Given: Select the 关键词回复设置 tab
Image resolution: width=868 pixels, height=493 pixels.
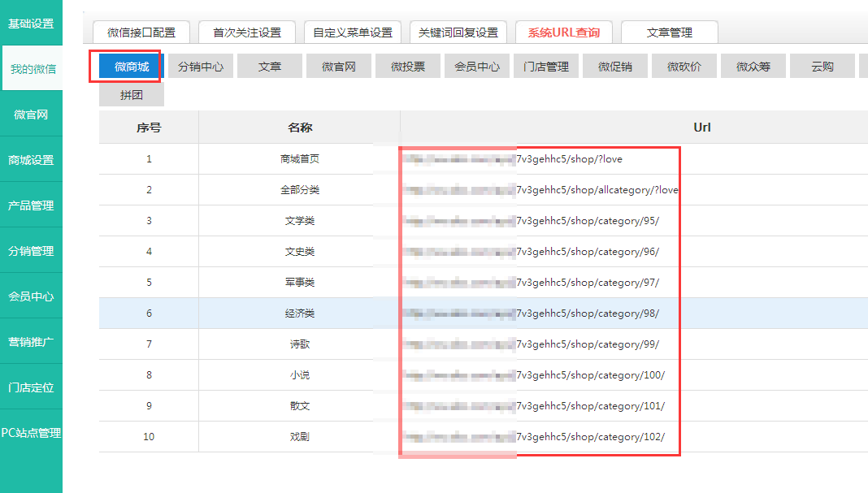Looking at the screenshot, I should (x=458, y=32).
